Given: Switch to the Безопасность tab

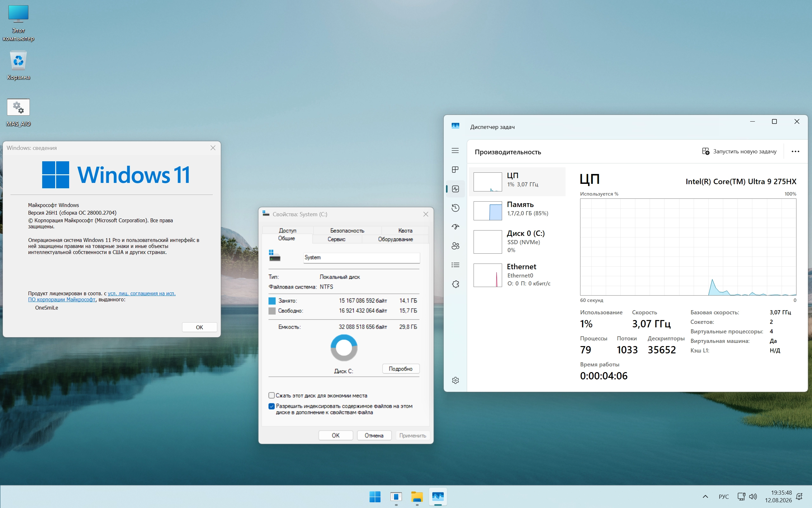Looking at the screenshot, I should (x=347, y=231).
